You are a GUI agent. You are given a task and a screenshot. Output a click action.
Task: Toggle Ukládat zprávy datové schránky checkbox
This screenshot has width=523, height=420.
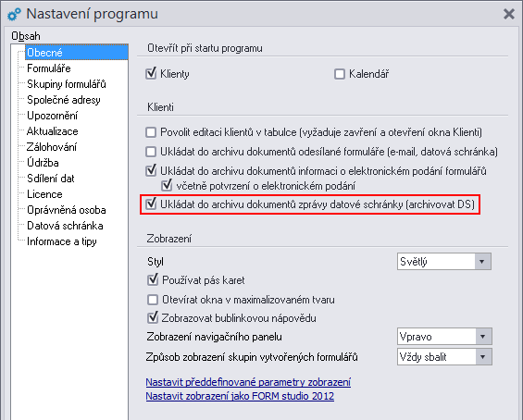tap(151, 204)
